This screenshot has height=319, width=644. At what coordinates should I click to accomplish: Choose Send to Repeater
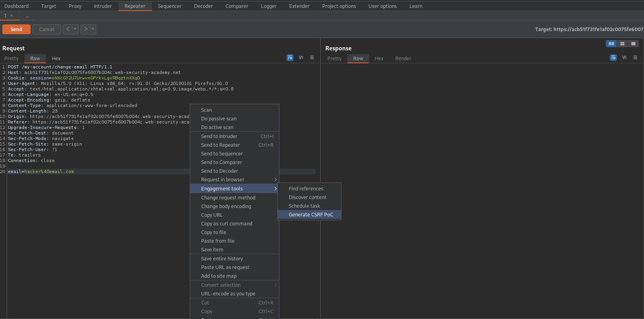tap(235, 145)
